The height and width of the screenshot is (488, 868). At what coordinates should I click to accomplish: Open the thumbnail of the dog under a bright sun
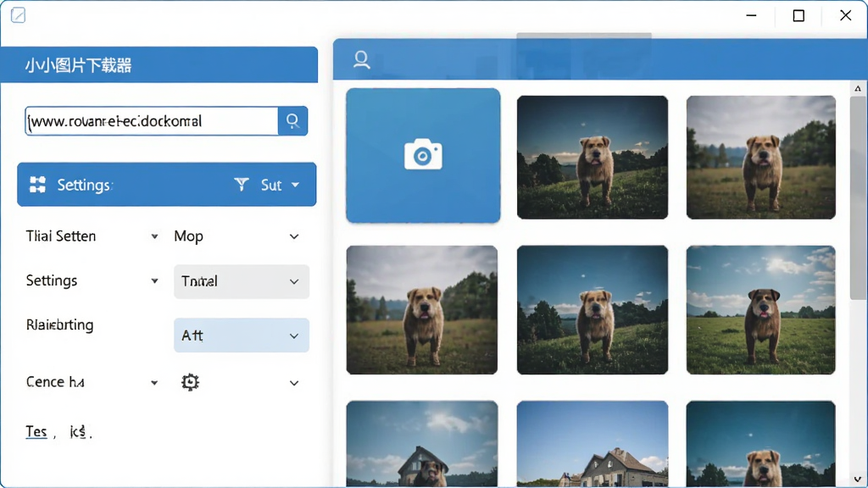click(760, 310)
